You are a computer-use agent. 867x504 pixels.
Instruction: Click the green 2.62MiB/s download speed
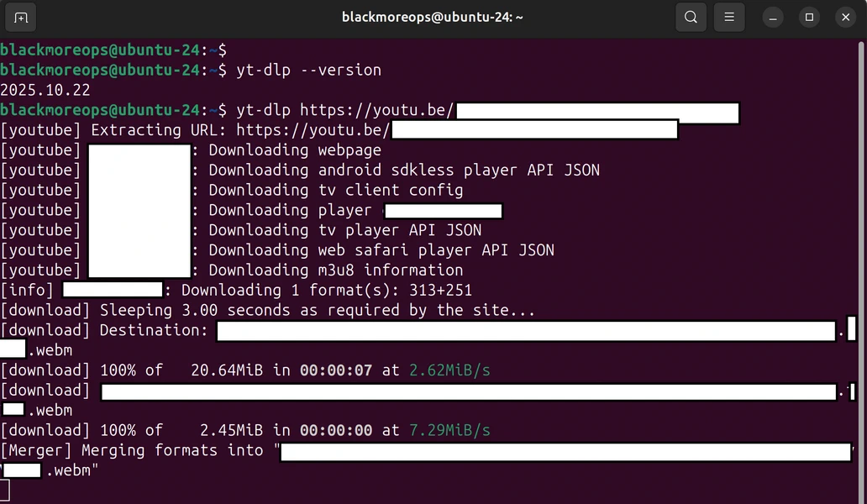pos(449,370)
